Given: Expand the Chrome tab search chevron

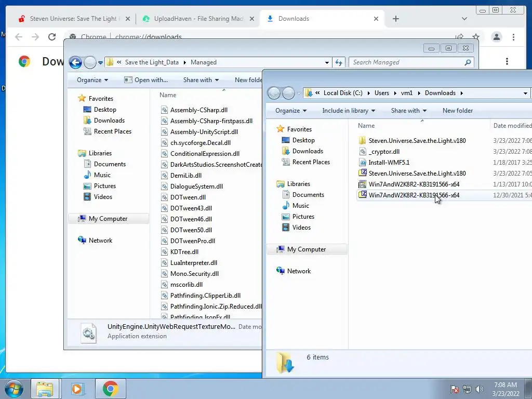Looking at the screenshot, I should (x=464, y=19).
